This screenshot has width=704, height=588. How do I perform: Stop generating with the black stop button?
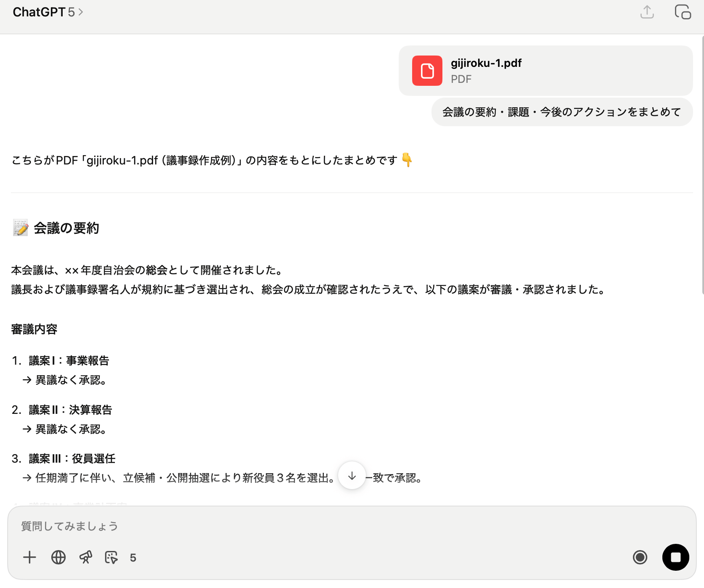[675, 557]
